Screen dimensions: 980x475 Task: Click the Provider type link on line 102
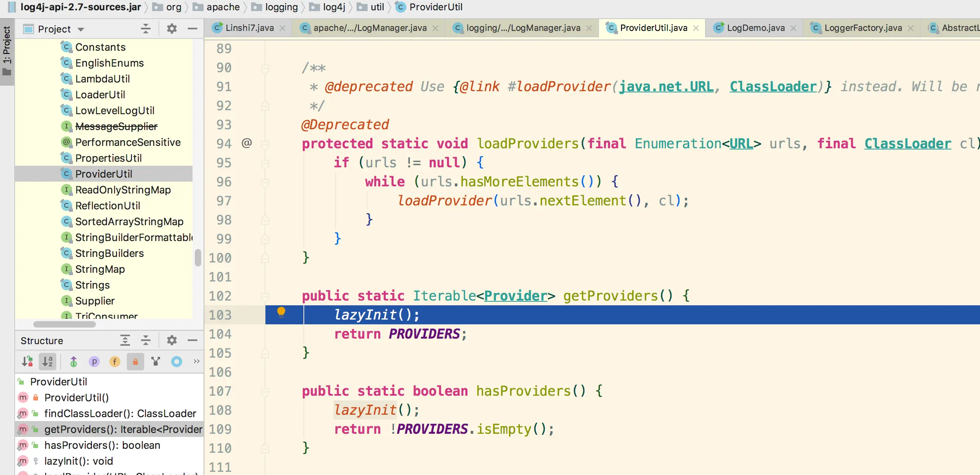[x=515, y=296]
